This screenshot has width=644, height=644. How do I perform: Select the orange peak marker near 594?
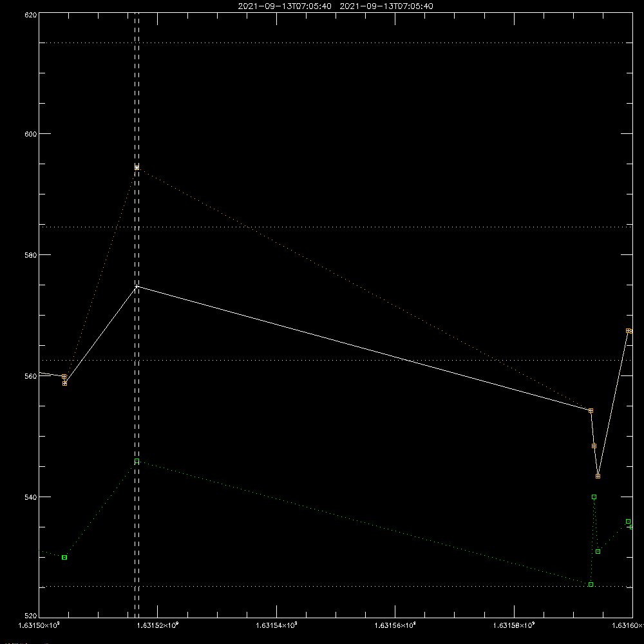[x=137, y=167]
